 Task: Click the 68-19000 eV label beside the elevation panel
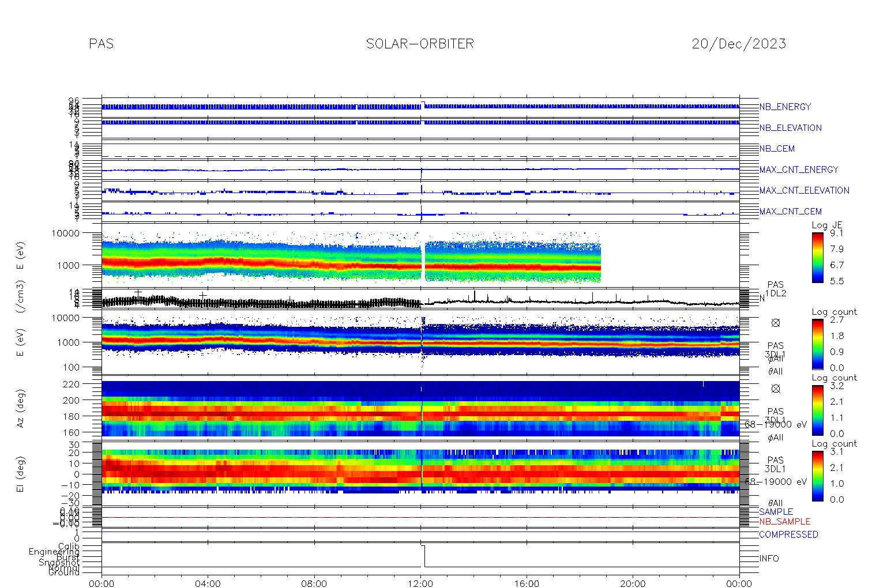coord(776,481)
